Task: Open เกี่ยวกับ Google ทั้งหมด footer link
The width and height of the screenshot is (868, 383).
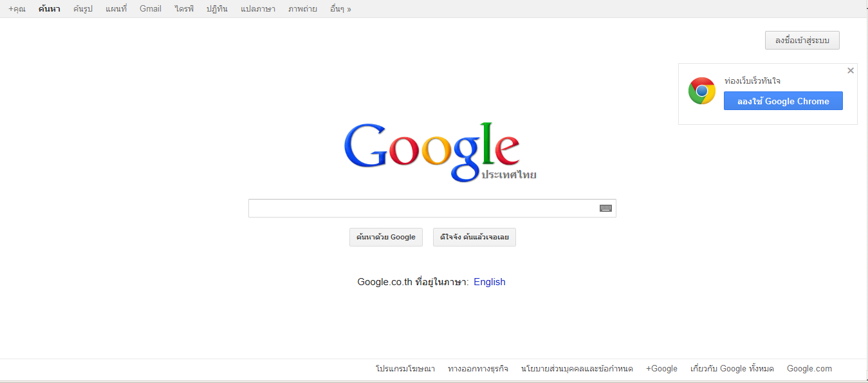Action: pos(732,369)
